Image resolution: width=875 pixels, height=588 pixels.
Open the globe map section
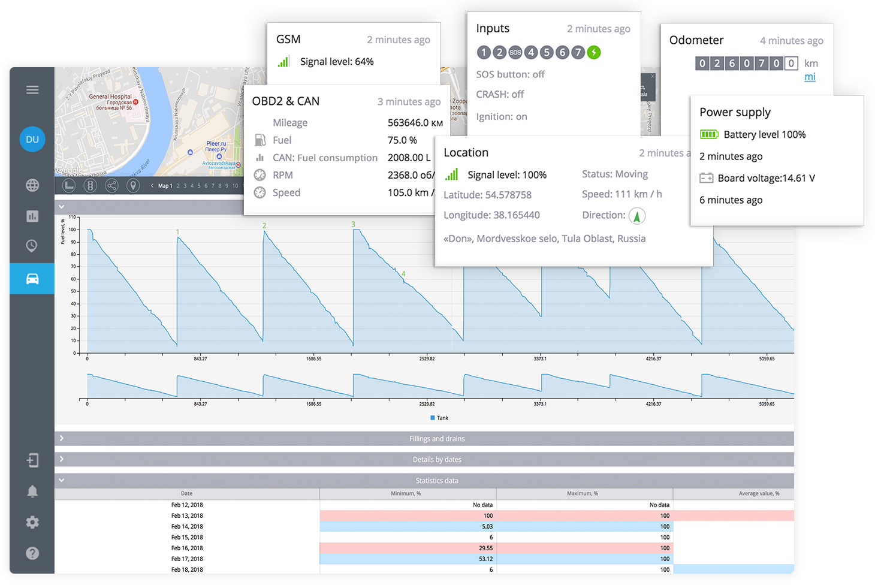point(32,185)
